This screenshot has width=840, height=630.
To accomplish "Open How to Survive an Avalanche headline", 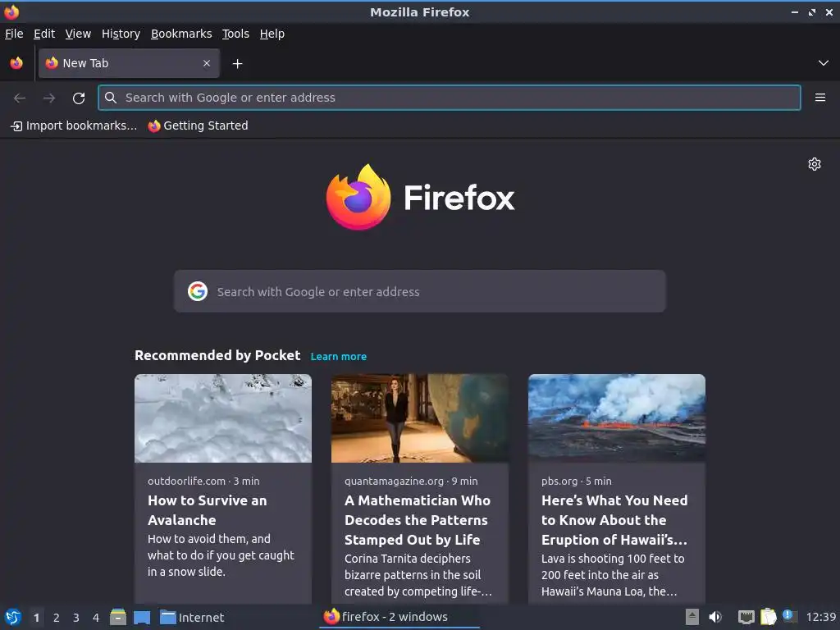I will coord(208,510).
